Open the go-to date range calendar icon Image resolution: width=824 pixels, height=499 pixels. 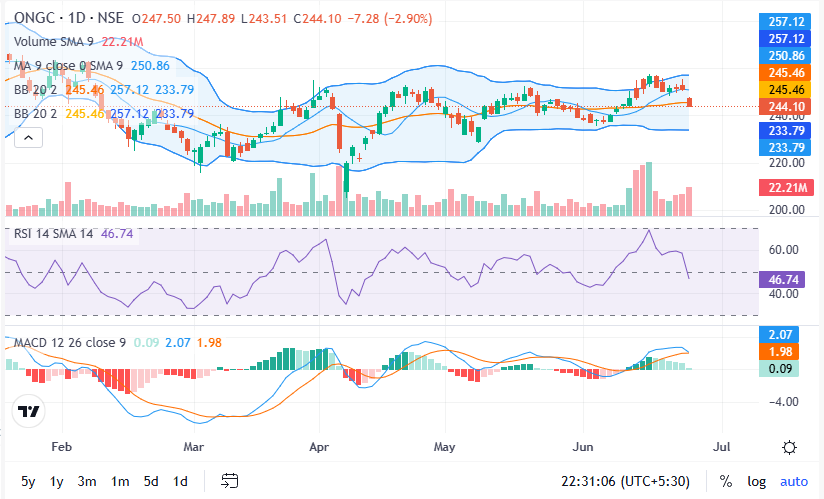tap(230, 481)
